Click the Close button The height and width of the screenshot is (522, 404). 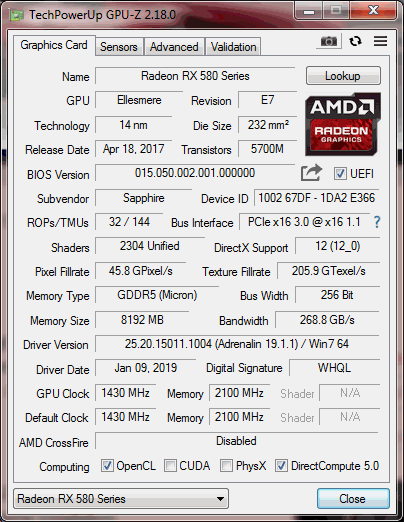[x=353, y=499]
